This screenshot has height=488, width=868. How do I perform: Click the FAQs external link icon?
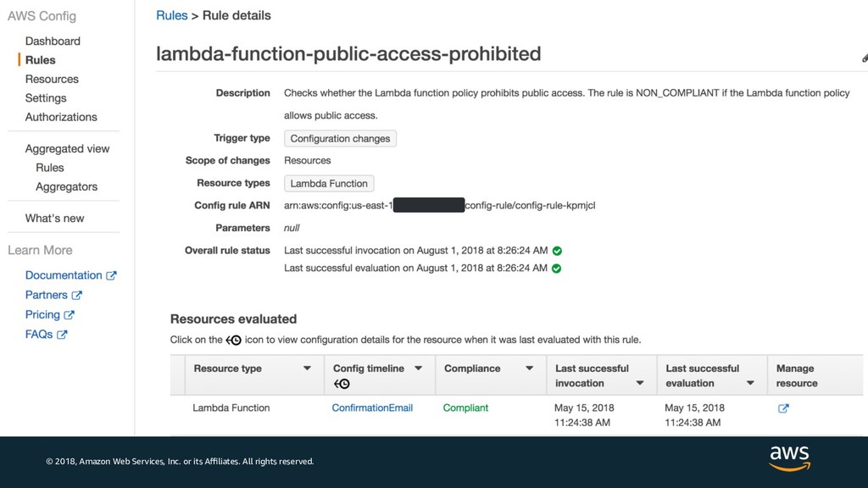62,335
